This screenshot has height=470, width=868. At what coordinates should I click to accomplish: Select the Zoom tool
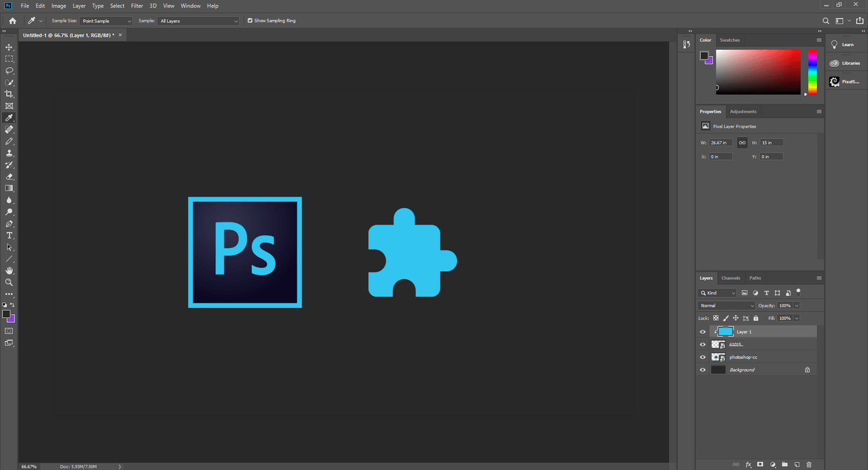(9, 282)
